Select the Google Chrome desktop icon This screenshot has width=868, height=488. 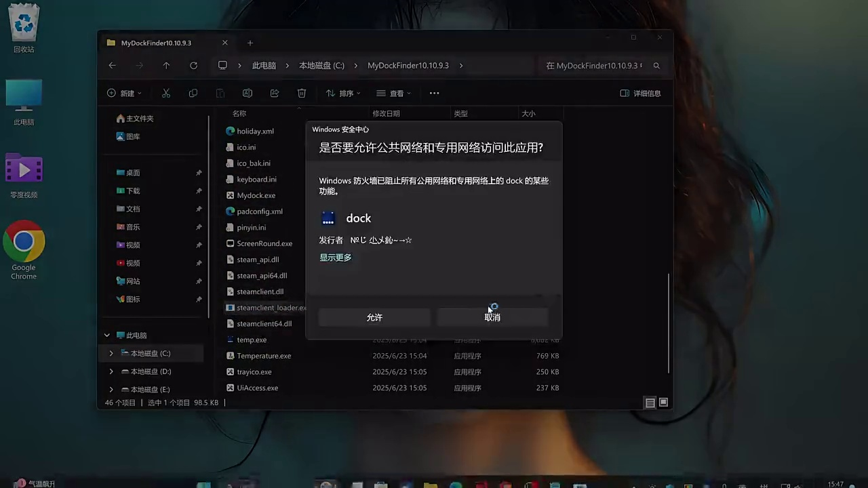click(24, 250)
